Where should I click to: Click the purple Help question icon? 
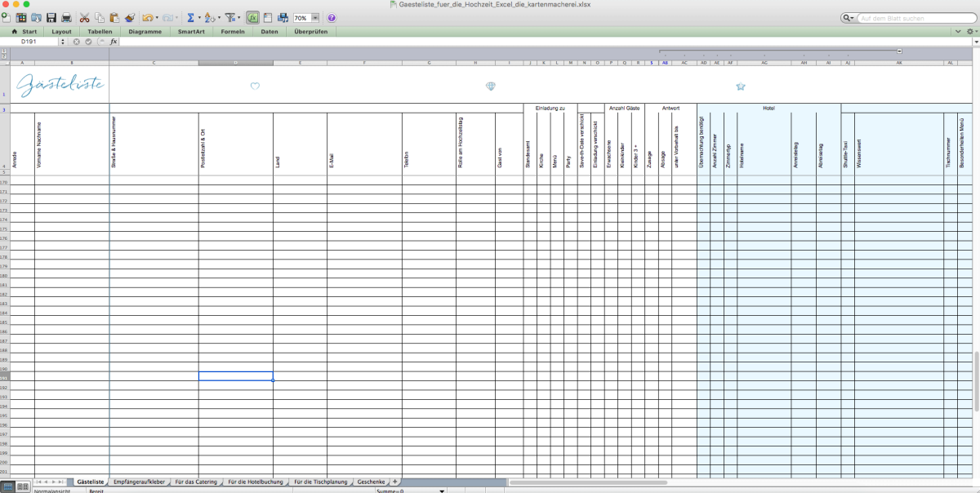point(332,17)
